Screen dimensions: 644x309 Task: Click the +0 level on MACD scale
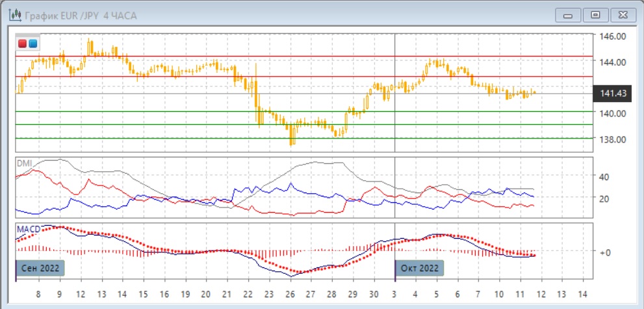click(604, 252)
